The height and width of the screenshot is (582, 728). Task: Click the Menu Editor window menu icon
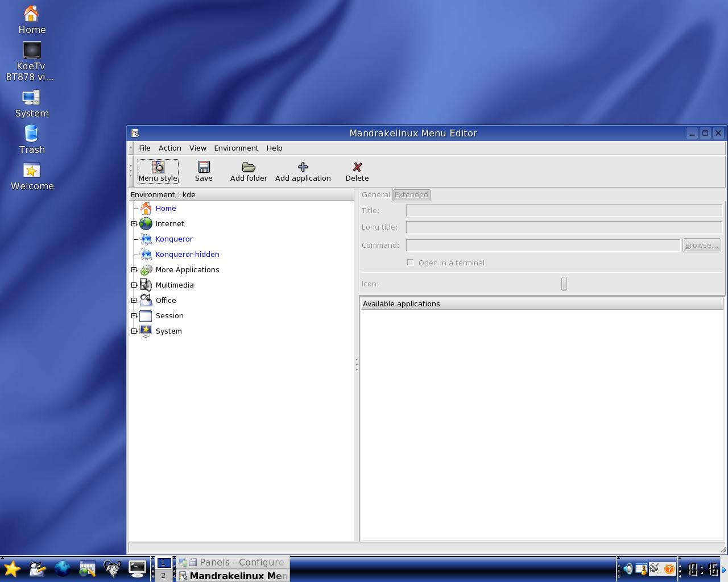(135, 133)
